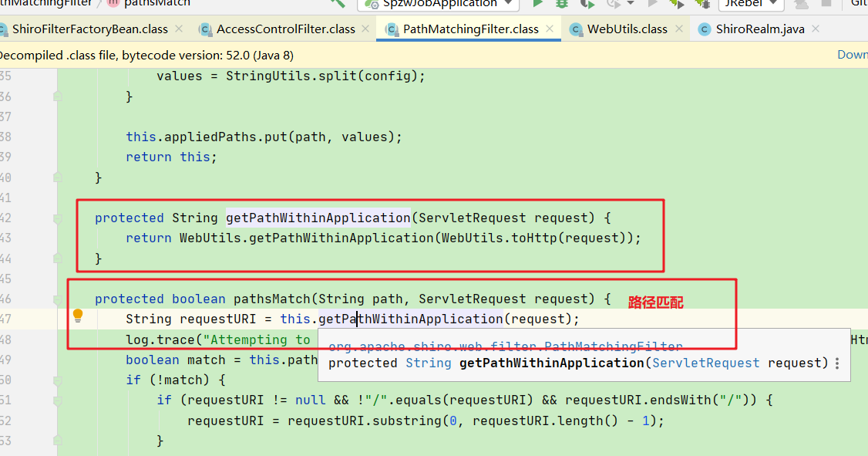The height and width of the screenshot is (456, 868).
Task: Run with Coverage icon in toolbar
Action: coord(587,3)
